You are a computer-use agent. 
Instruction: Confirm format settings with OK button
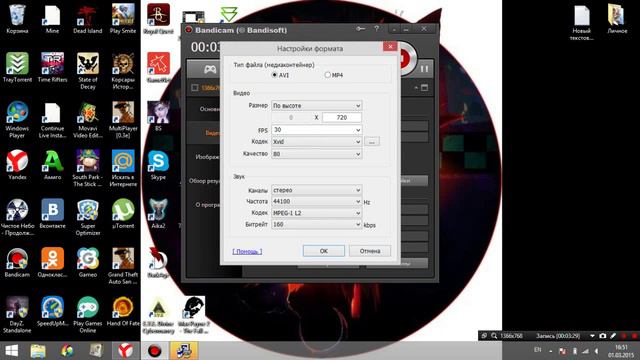click(324, 251)
